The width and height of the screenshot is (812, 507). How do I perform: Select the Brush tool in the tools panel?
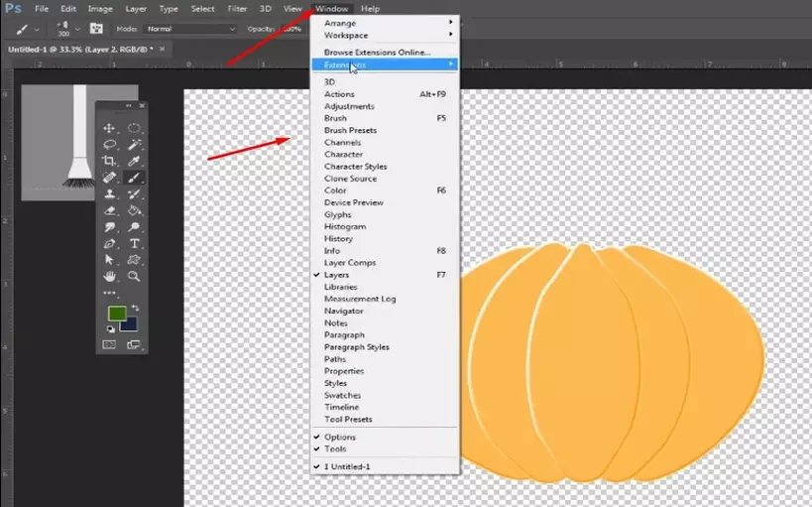pyautogui.click(x=134, y=178)
